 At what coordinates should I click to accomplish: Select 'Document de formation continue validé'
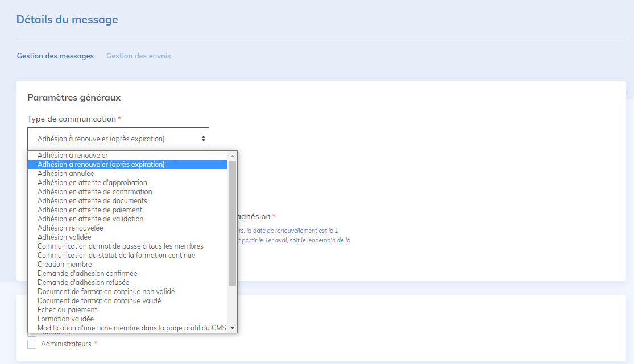pos(99,301)
